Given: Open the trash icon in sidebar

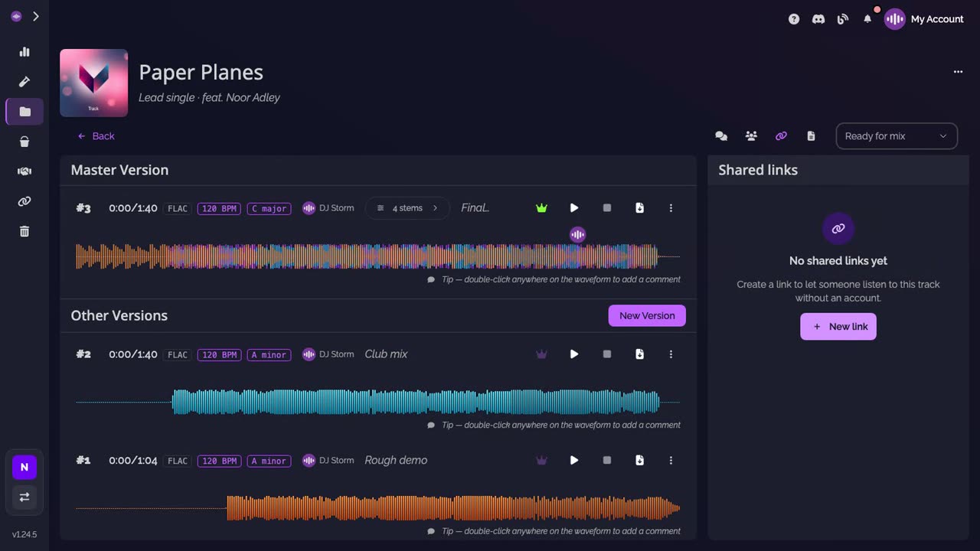Looking at the screenshot, I should coord(24,231).
